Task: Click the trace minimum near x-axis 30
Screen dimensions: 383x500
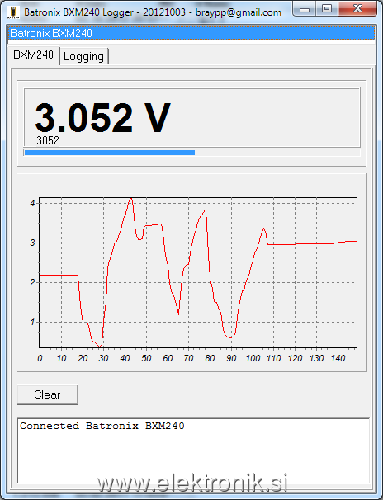Action: pos(99,346)
